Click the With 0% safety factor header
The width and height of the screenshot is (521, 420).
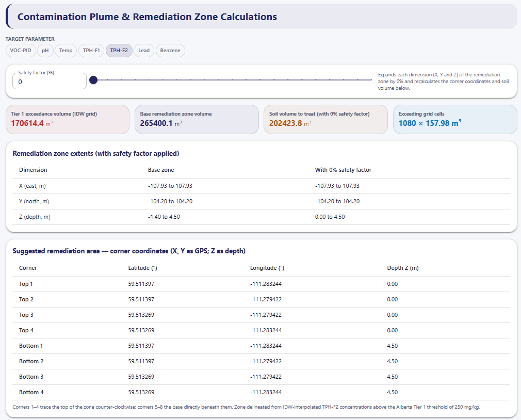[x=343, y=170]
